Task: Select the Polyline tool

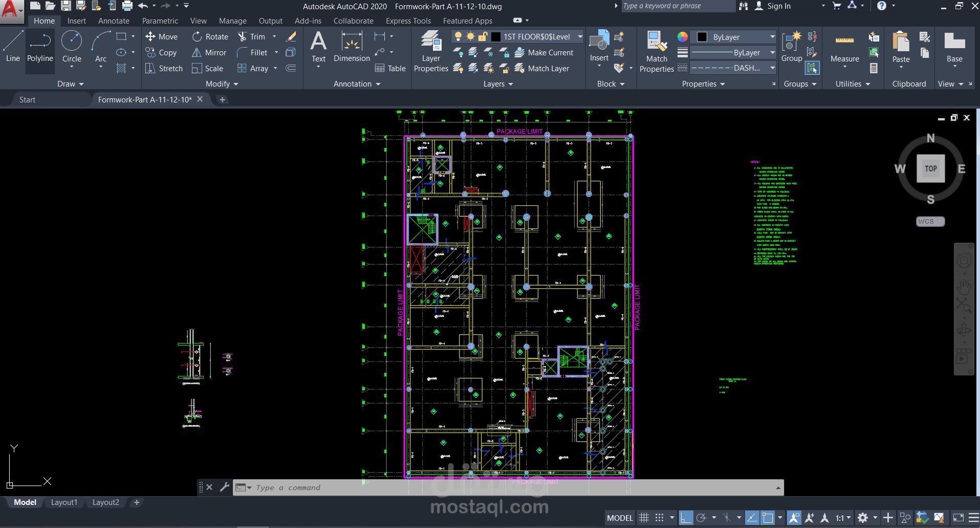Action: [39, 50]
